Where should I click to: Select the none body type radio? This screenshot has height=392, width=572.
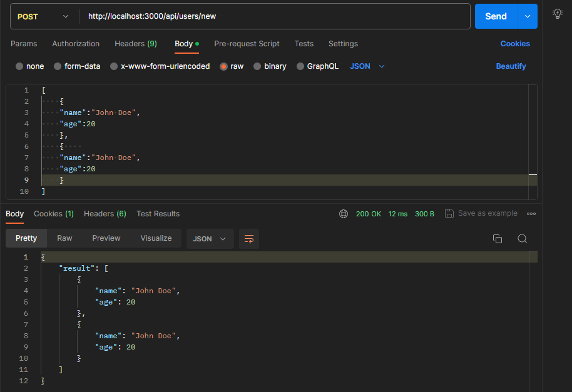tap(19, 66)
